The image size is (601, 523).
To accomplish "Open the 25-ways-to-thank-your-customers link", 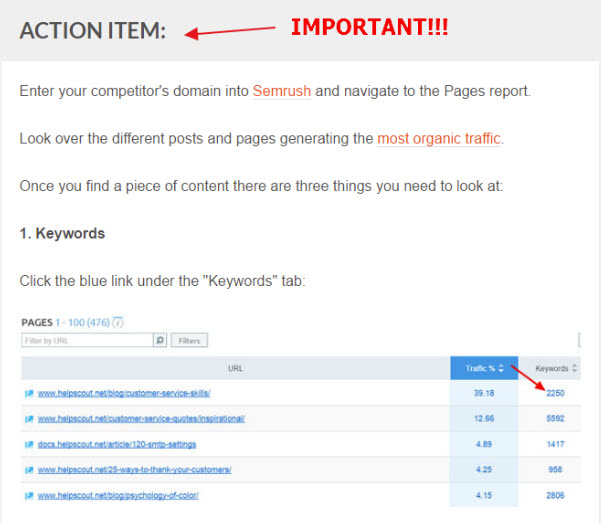I will coord(134,469).
